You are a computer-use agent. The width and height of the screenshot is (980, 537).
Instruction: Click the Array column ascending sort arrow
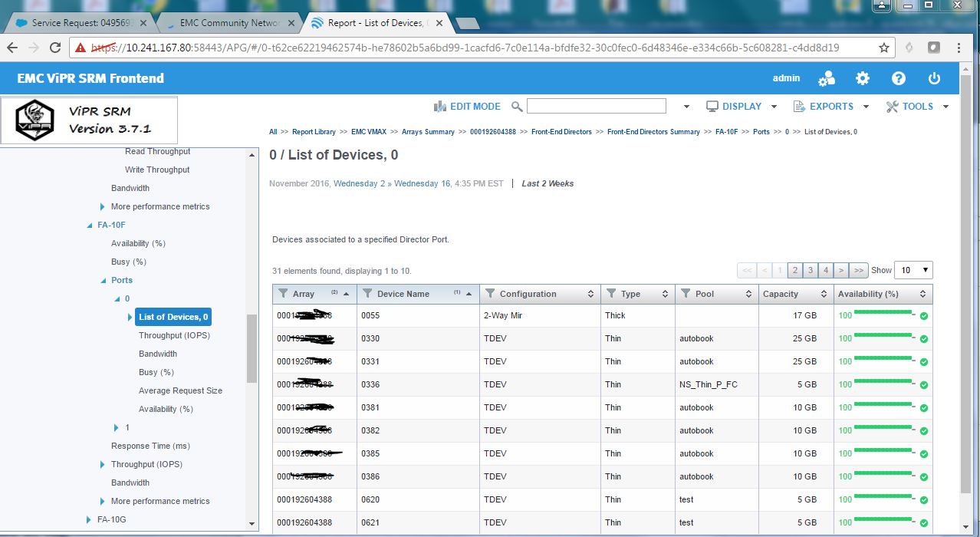click(347, 295)
